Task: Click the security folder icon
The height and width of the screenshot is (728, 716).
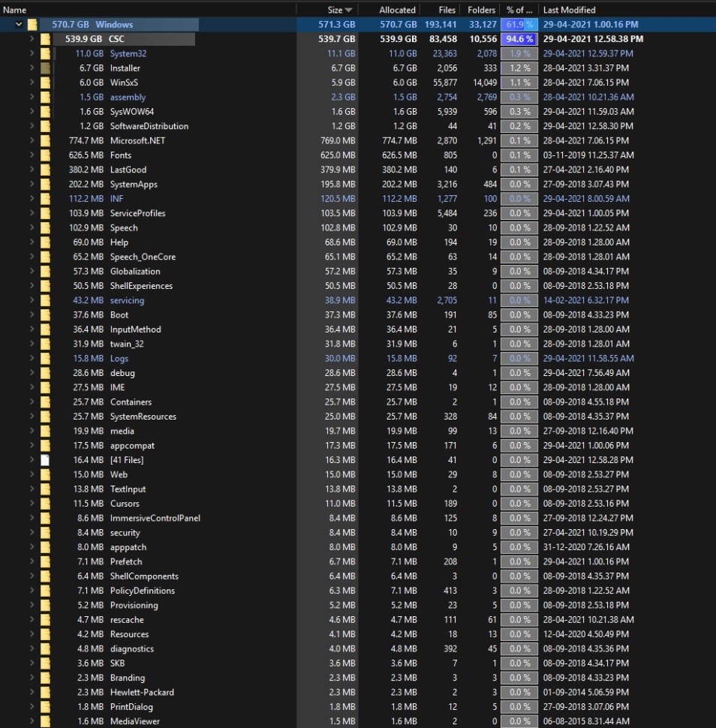Action: pyautogui.click(x=45, y=533)
